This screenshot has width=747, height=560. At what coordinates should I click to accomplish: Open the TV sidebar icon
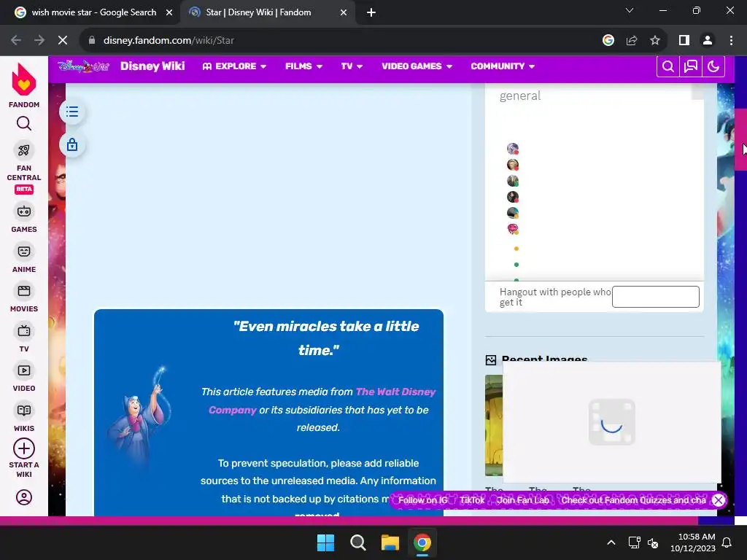[24, 331]
